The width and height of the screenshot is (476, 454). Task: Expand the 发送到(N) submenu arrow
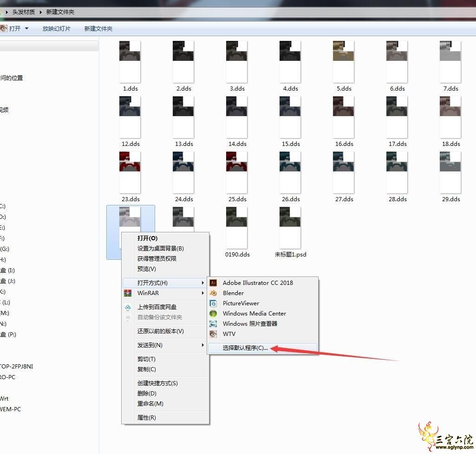pos(202,345)
